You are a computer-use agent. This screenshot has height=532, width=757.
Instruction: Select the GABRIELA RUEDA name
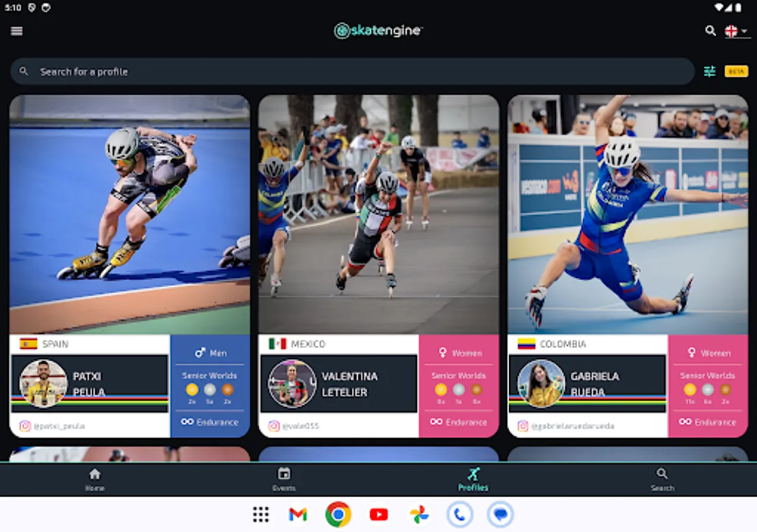(595, 384)
